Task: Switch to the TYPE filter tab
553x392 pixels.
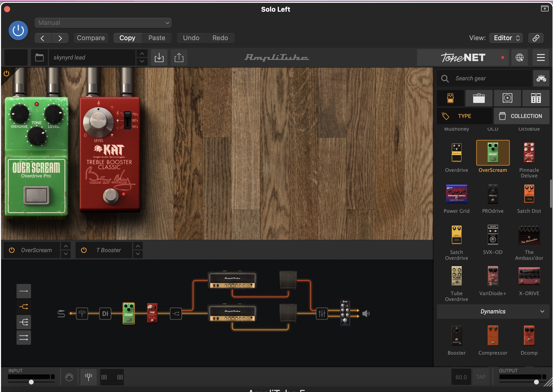Action: click(x=465, y=116)
